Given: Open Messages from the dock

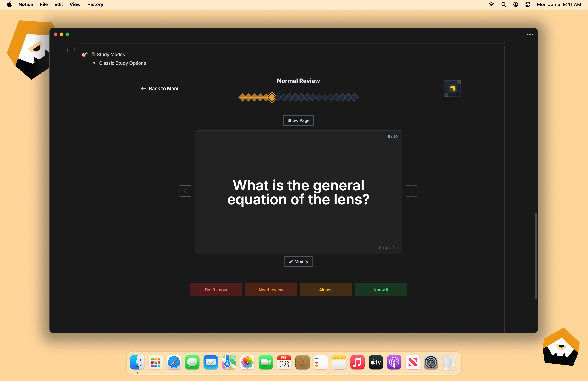Looking at the screenshot, I should (192, 362).
